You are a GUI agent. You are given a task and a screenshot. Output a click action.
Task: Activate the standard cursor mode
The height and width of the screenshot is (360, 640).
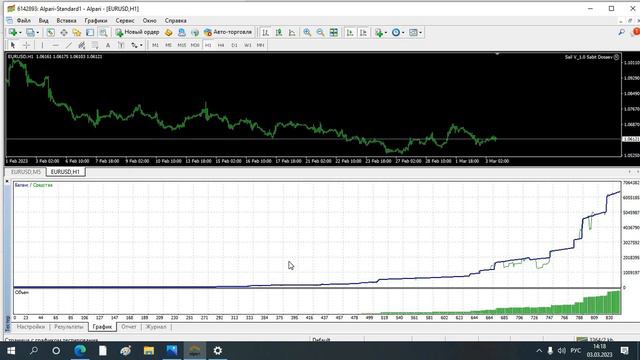coord(13,45)
